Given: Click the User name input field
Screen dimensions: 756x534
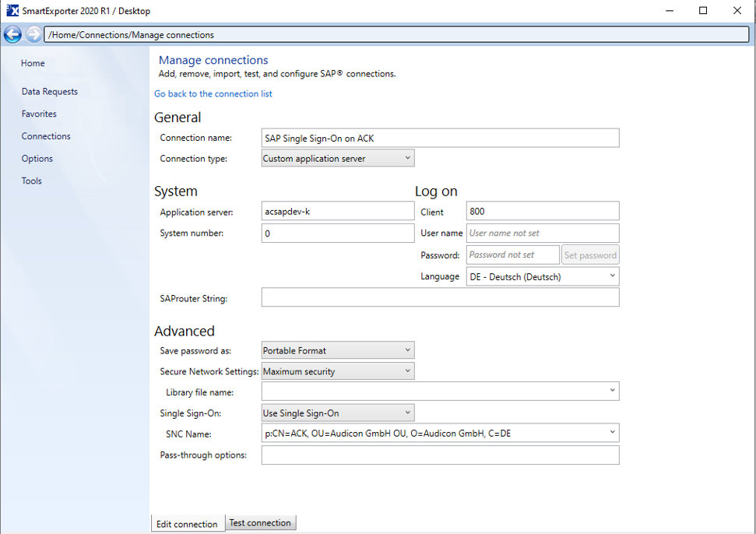Looking at the screenshot, I should click(x=543, y=232).
